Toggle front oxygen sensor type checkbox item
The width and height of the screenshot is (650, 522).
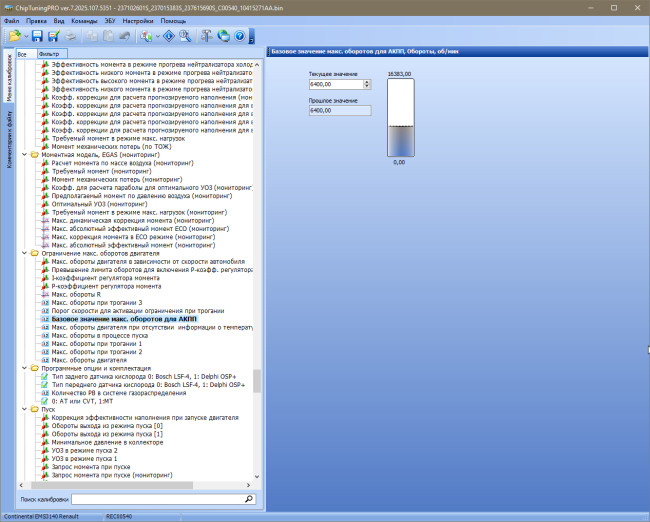click(x=44, y=385)
